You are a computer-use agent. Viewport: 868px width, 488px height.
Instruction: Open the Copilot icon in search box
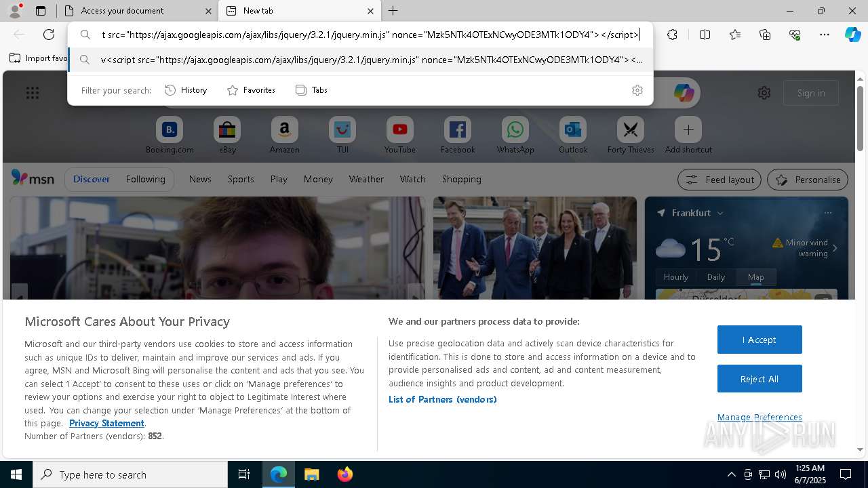[x=684, y=93]
